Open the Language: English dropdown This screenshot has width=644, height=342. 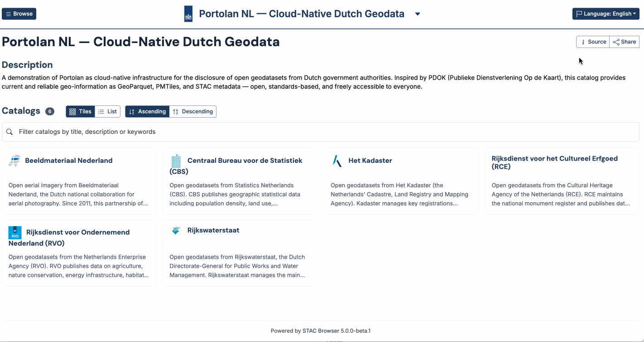point(606,14)
